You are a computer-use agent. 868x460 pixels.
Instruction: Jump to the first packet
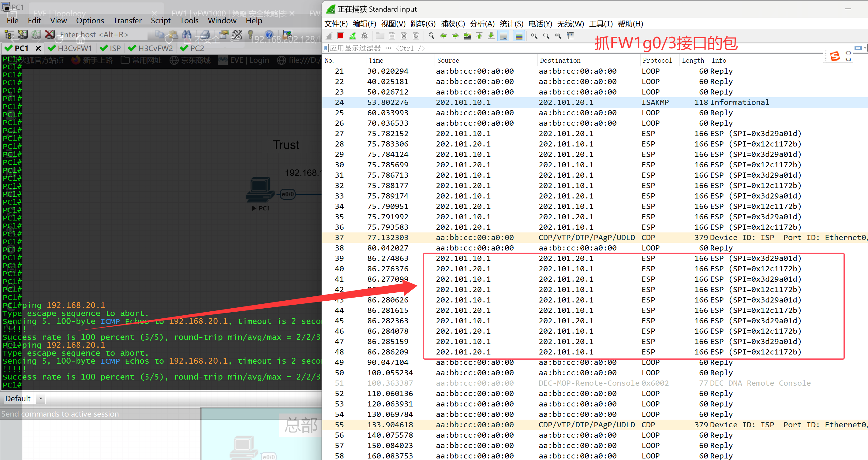479,36
